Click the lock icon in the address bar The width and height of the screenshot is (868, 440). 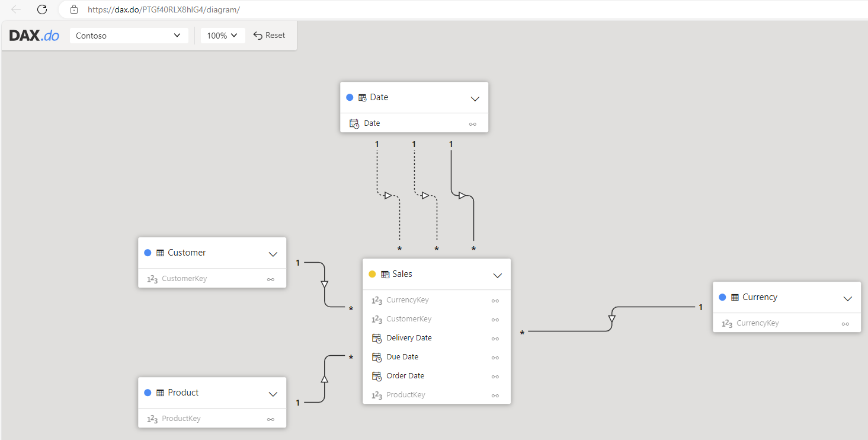pos(74,9)
